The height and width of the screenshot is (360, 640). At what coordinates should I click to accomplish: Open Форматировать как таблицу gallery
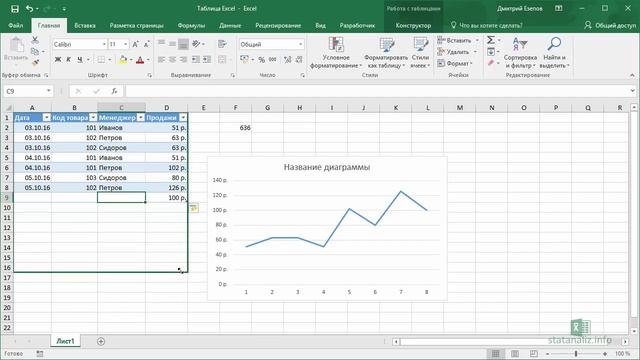click(386, 53)
